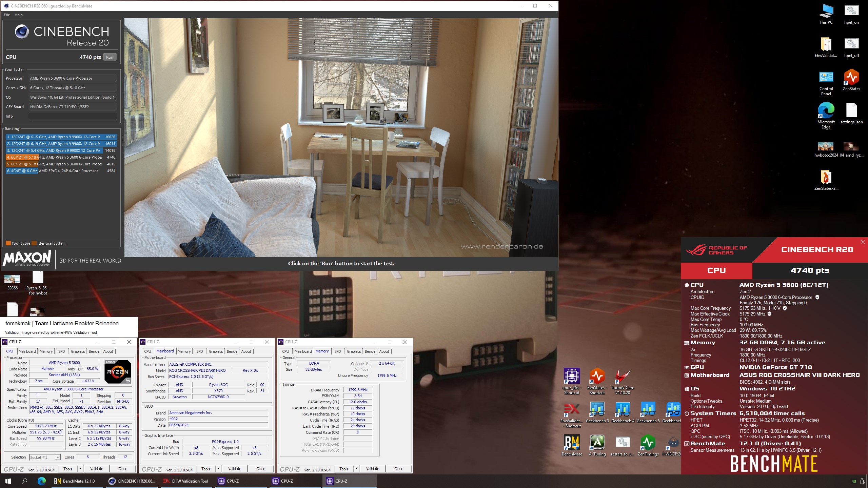
Task: Open 04_amd_ryz... image on desktop
Action: pos(851,149)
